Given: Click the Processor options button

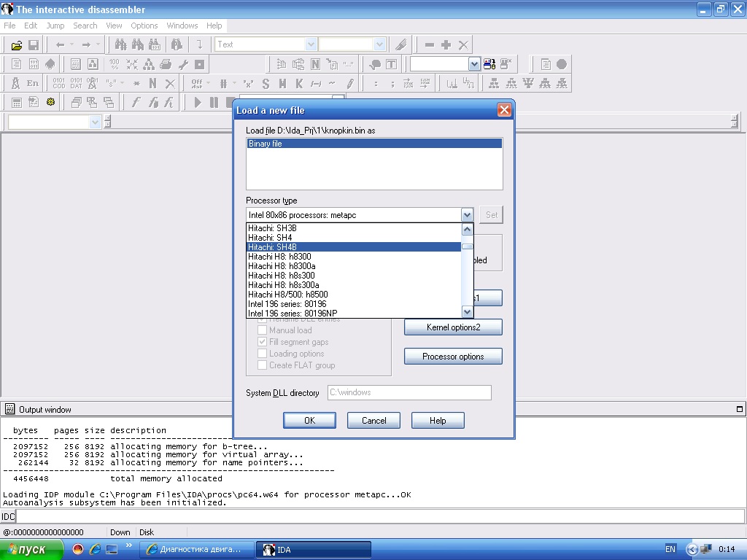Looking at the screenshot, I should (x=453, y=357).
